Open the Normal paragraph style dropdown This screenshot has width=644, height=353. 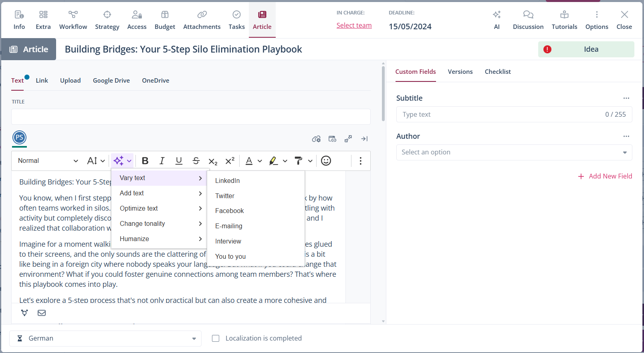coord(48,161)
